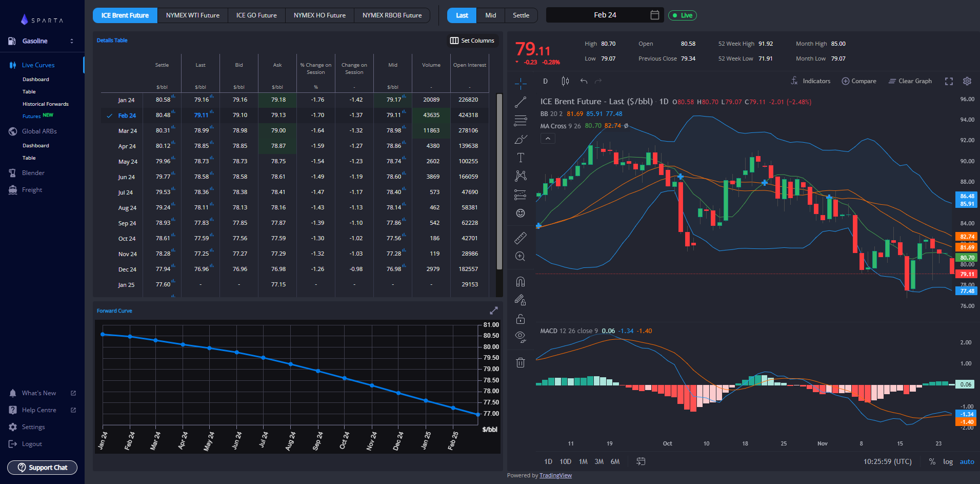Redo the chart action
This screenshot has width=980, height=484.
coord(598,81)
